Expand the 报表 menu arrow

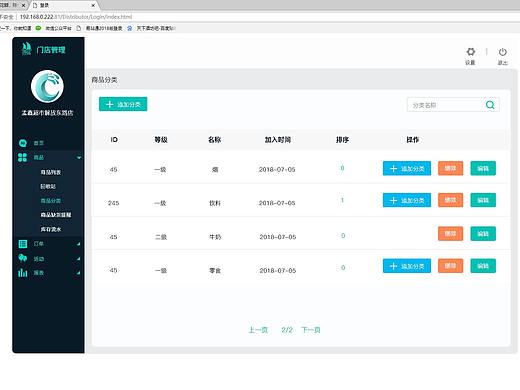[x=79, y=273]
